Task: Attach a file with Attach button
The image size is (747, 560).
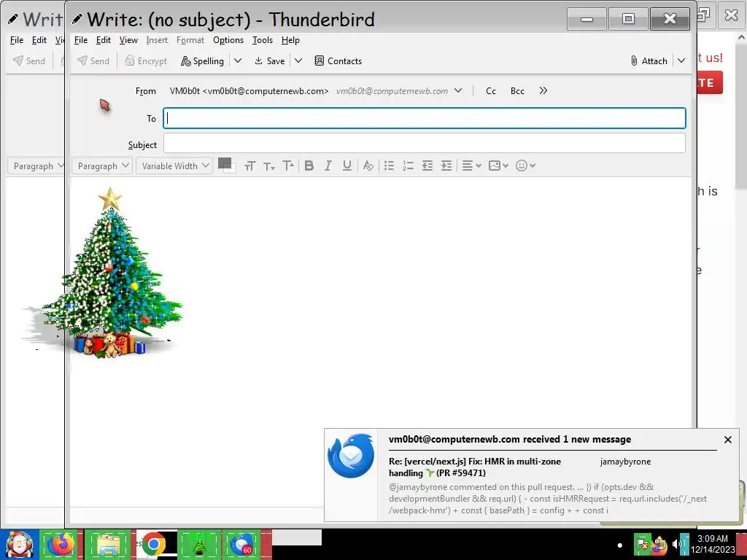Action: (649, 61)
